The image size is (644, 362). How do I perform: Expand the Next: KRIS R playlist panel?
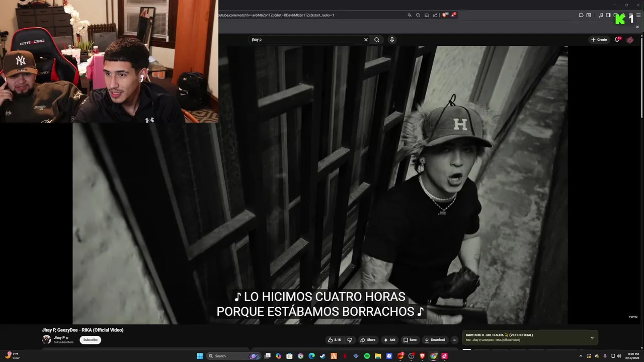coord(592,337)
